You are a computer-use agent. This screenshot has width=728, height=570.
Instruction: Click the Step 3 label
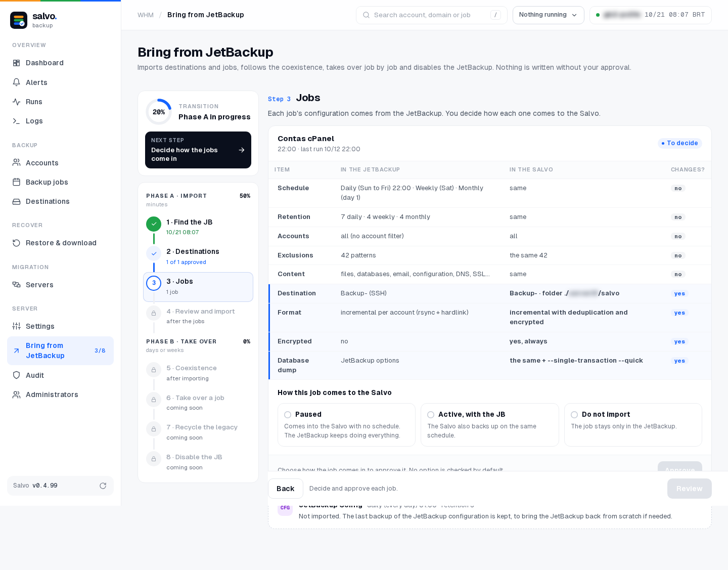coord(279,99)
